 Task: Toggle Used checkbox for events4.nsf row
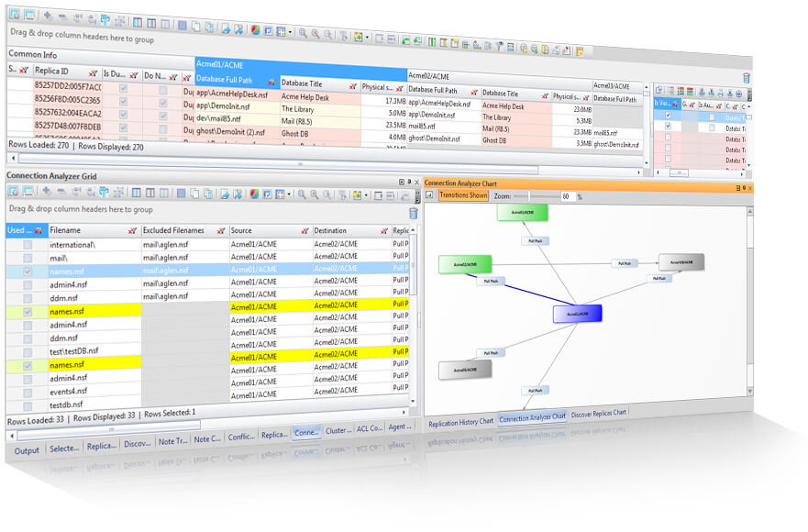[28, 393]
